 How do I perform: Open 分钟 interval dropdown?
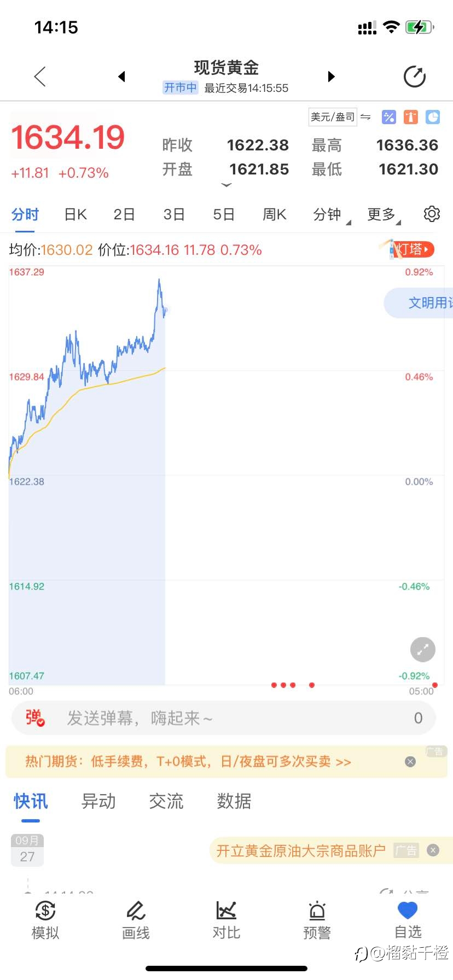tap(332, 214)
